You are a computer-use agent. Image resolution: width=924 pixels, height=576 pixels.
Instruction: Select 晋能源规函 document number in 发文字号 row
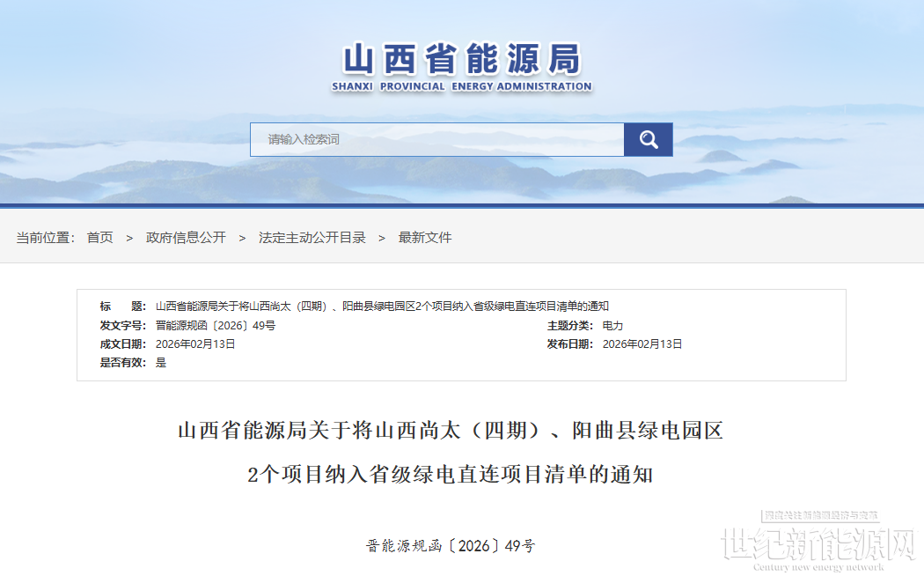pos(215,325)
